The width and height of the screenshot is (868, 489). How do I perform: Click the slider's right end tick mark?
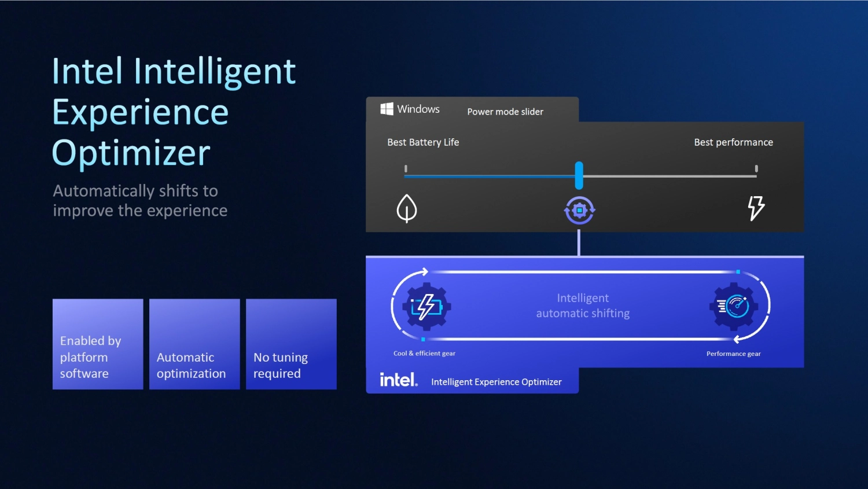pos(756,169)
